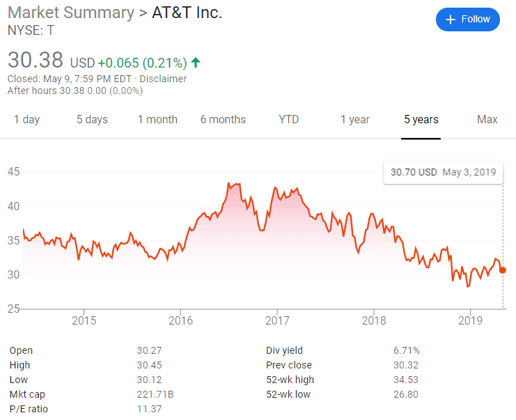Click the Div yield value 6.71%
The height and width of the screenshot is (420, 516).
407,350
